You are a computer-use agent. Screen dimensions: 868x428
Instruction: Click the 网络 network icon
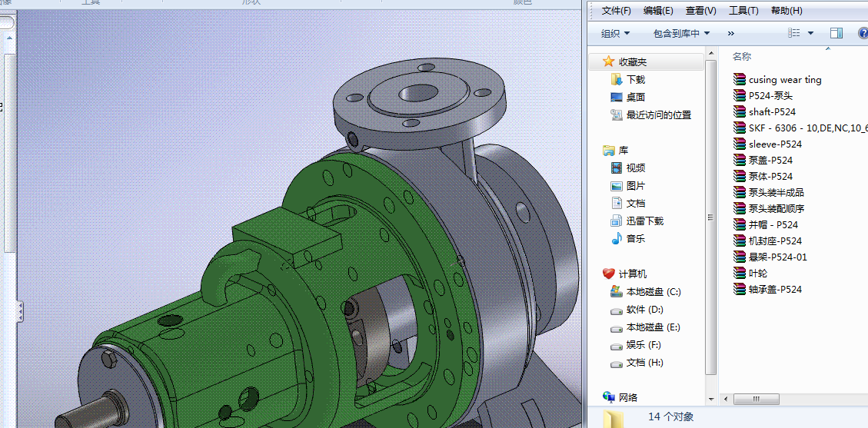pos(608,397)
